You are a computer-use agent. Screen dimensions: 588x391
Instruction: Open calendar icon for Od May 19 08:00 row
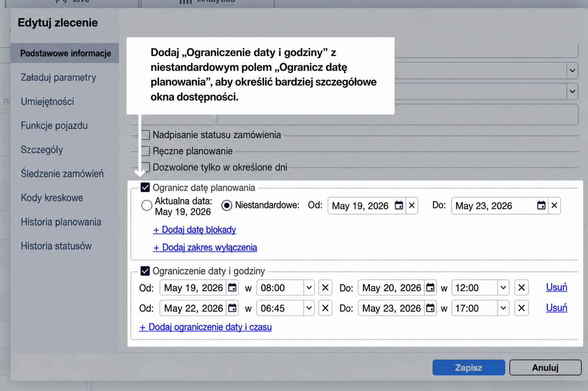[232, 288]
